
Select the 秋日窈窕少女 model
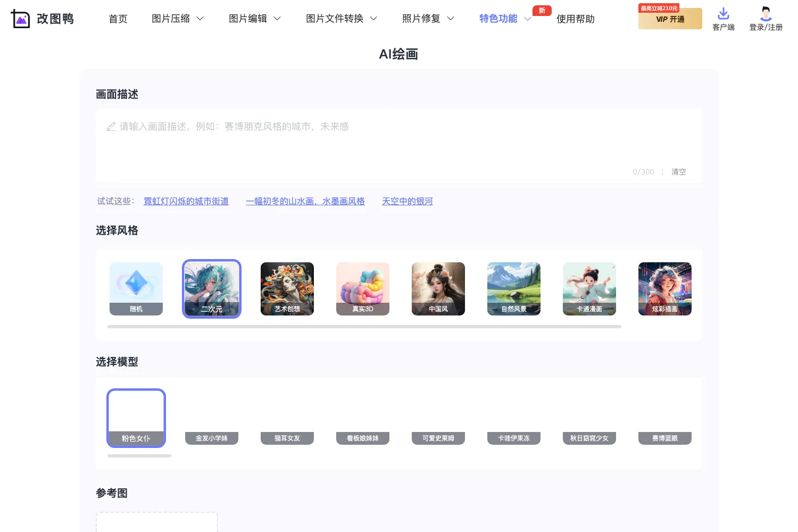point(589,418)
